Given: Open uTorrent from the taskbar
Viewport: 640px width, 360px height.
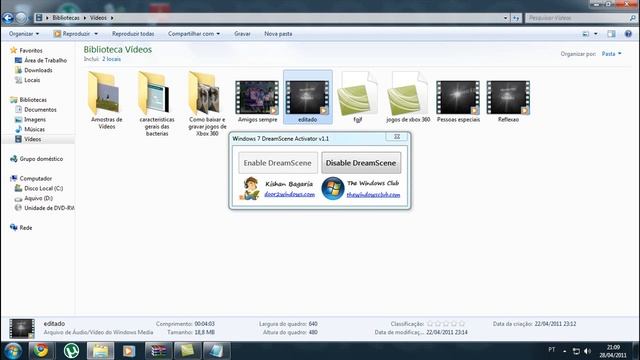Looking at the screenshot, I should pos(71,351).
